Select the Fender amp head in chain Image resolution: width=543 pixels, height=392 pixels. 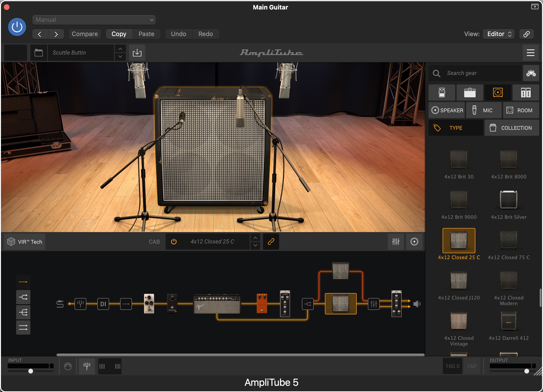click(x=217, y=304)
